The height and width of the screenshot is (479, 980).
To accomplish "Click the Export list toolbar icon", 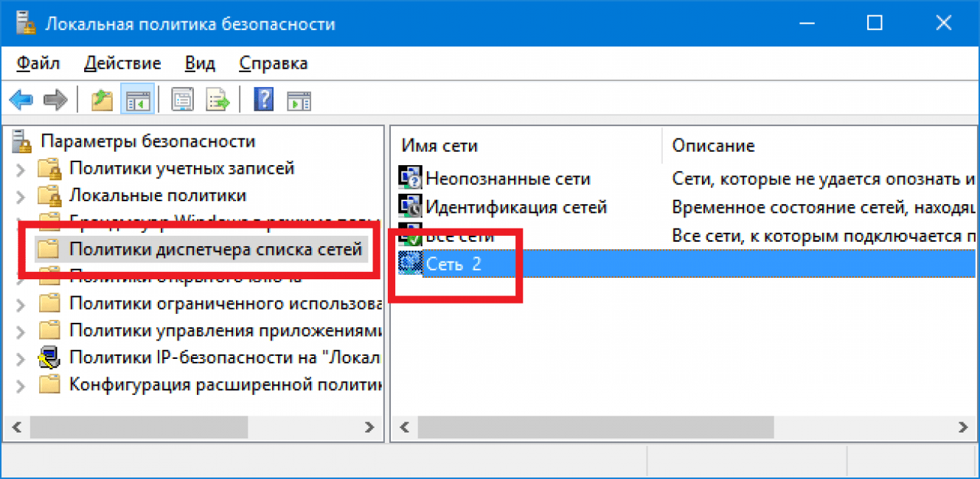I will (218, 99).
